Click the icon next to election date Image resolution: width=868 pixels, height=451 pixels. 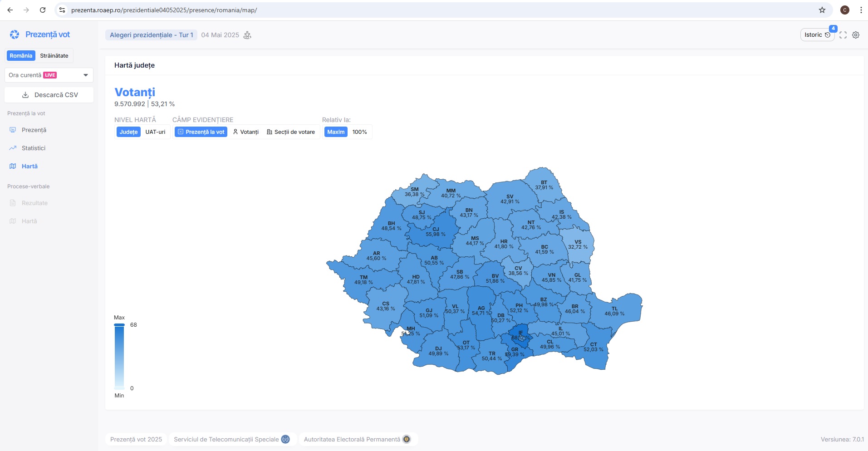(247, 35)
